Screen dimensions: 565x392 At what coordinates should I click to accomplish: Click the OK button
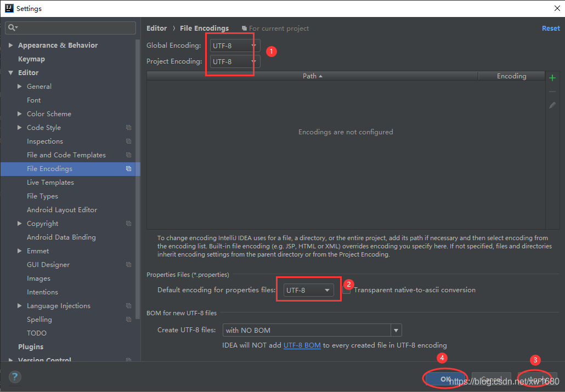click(445, 379)
